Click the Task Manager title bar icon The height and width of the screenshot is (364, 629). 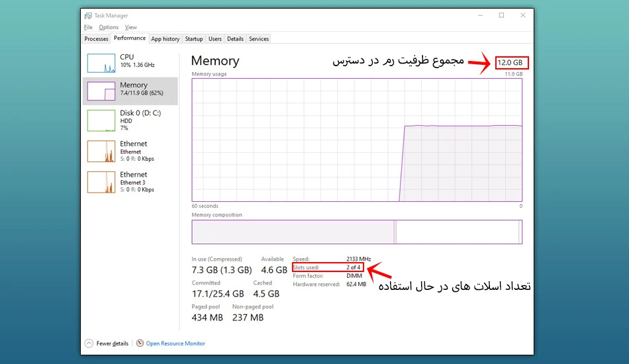(x=88, y=16)
